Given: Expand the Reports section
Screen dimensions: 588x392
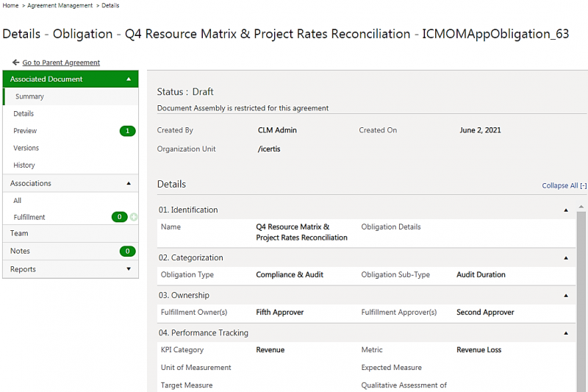Looking at the screenshot, I should [x=129, y=269].
